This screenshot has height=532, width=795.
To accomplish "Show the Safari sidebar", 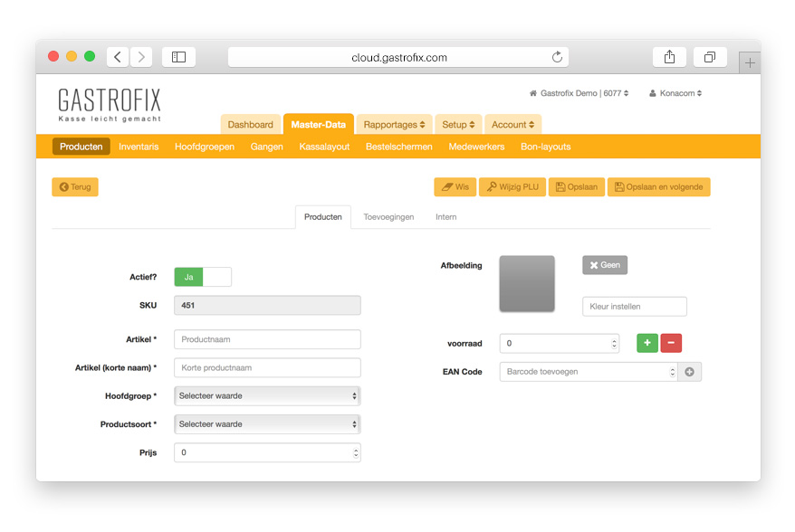I will point(178,57).
